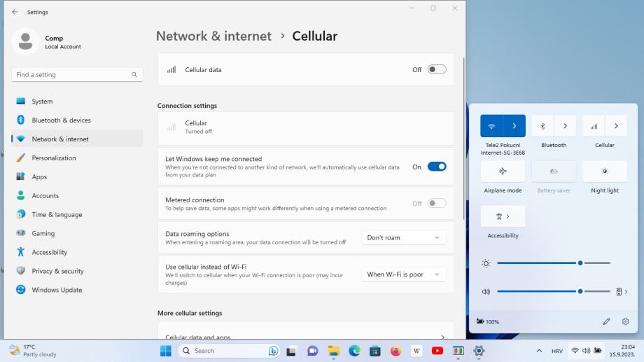Toggle Bluetooth in quick settings panel

(x=542, y=126)
